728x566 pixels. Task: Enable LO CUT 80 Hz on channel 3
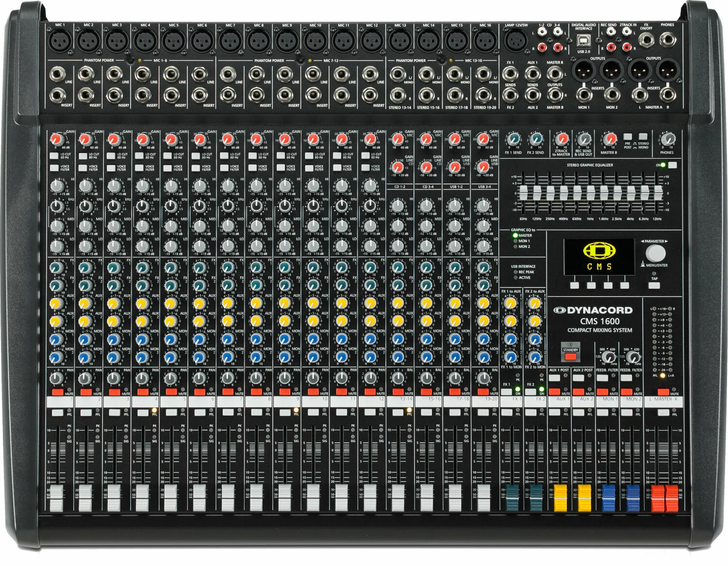(111, 155)
